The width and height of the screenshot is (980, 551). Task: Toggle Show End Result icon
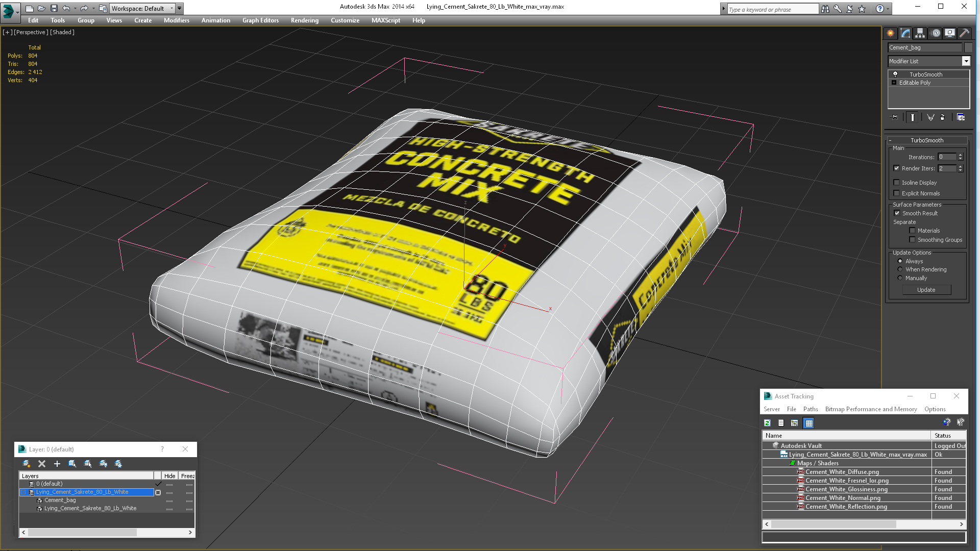pyautogui.click(x=913, y=117)
